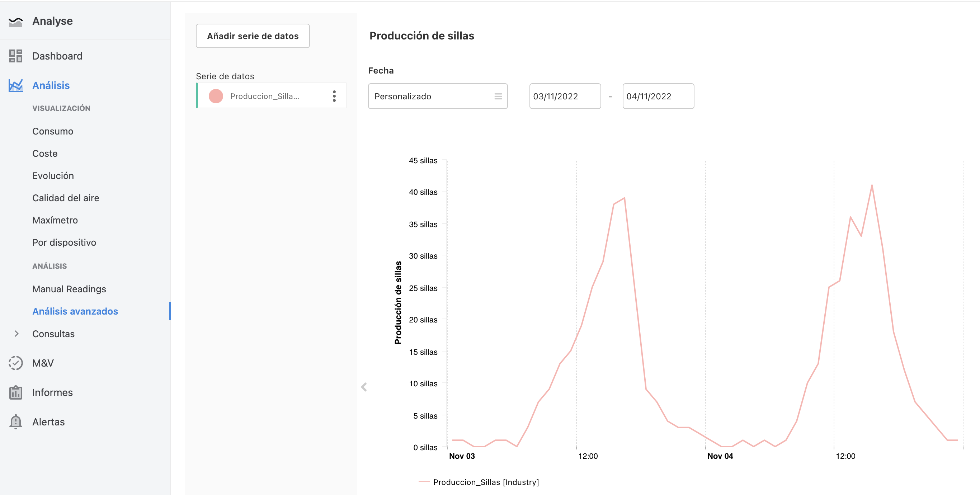Viewport: 980px width, 495px height.
Task: Go to the Consumo view
Action: 53,131
